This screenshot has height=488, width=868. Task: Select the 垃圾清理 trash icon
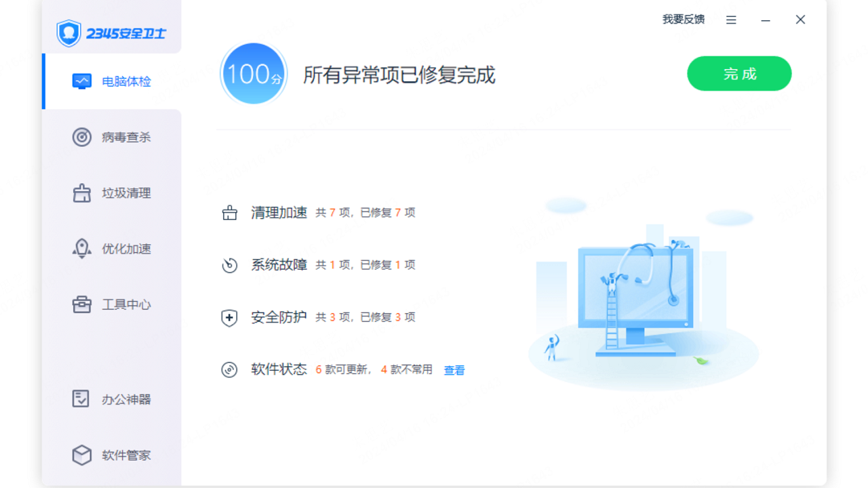click(x=81, y=193)
